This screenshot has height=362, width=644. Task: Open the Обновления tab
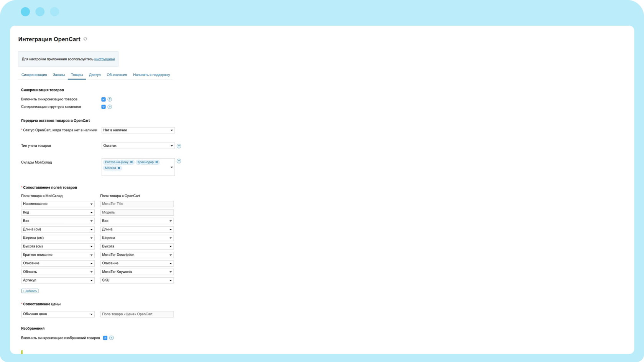coord(117,75)
